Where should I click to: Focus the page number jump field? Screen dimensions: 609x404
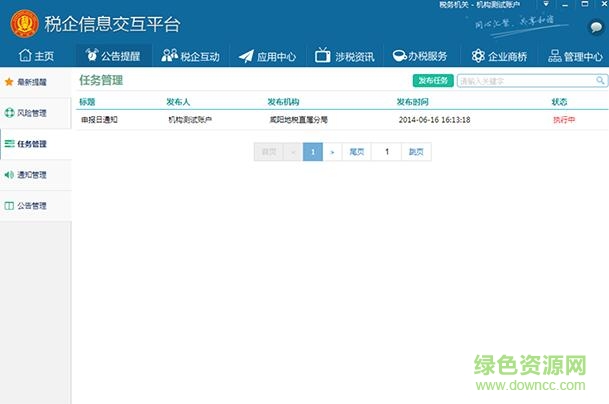tap(386, 152)
